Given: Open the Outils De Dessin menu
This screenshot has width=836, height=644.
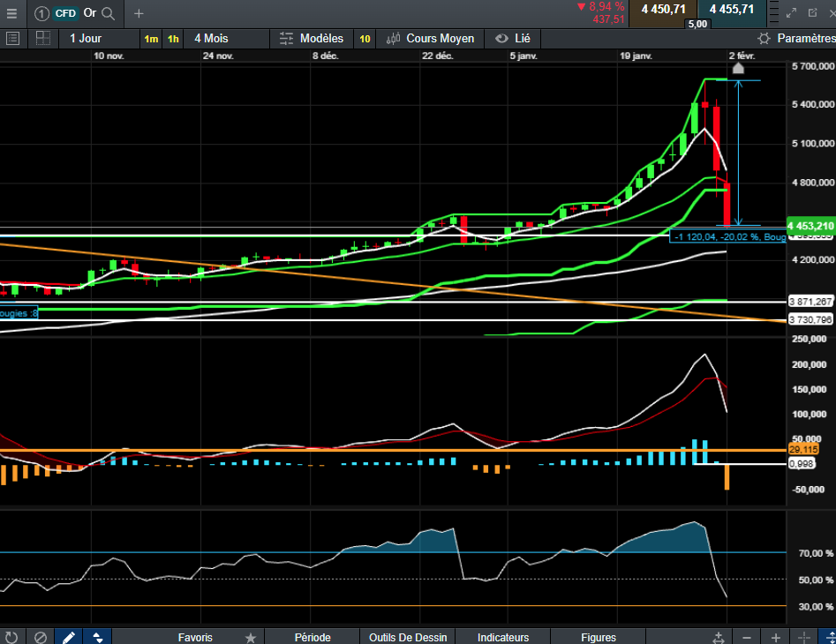Looking at the screenshot, I should 408,637.
